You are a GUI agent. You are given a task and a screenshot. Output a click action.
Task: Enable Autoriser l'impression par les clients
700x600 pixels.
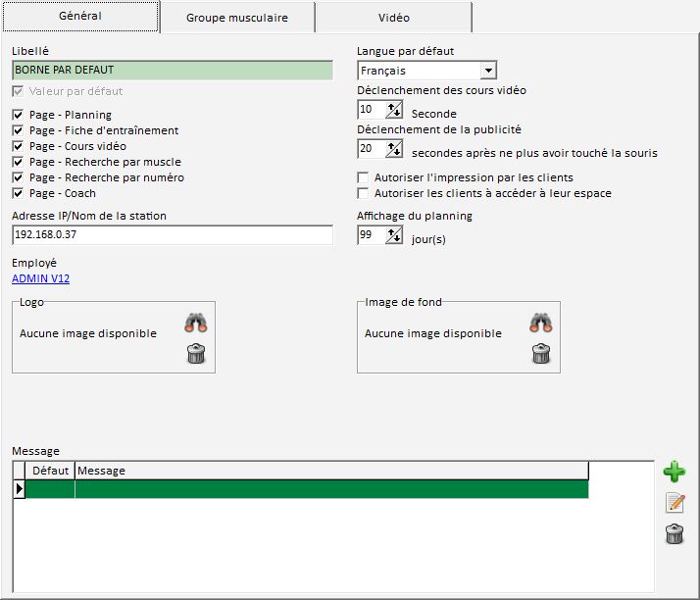(x=363, y=177)
